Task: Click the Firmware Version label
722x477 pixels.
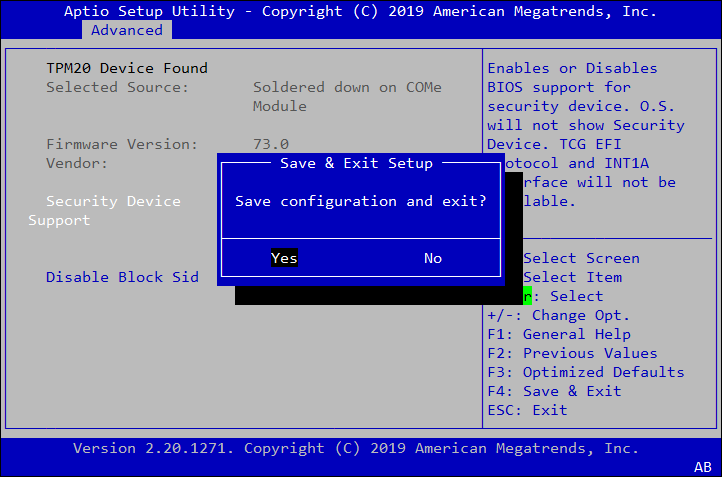Action: [122, 144]
